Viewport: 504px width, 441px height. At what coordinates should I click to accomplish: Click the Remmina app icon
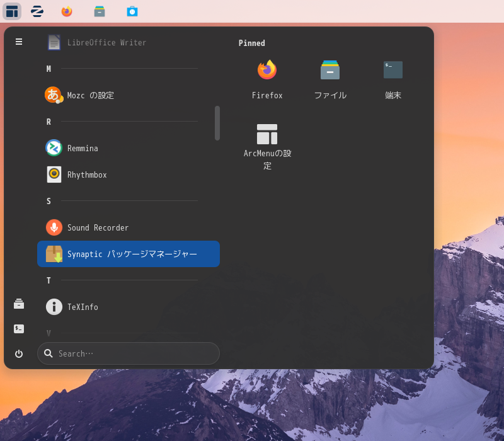[54, 148]
